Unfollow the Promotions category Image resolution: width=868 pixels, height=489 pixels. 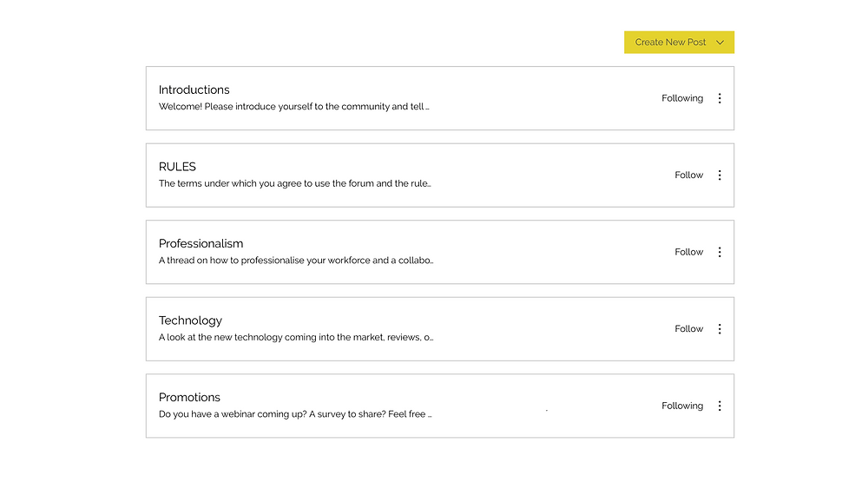pos(682,406)
